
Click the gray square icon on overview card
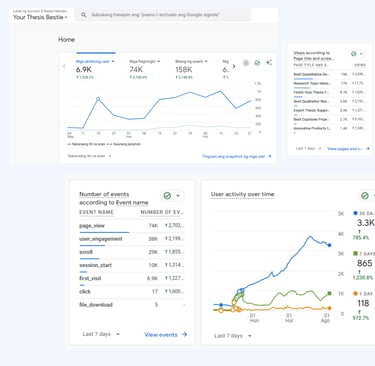[x=246, y=63]
